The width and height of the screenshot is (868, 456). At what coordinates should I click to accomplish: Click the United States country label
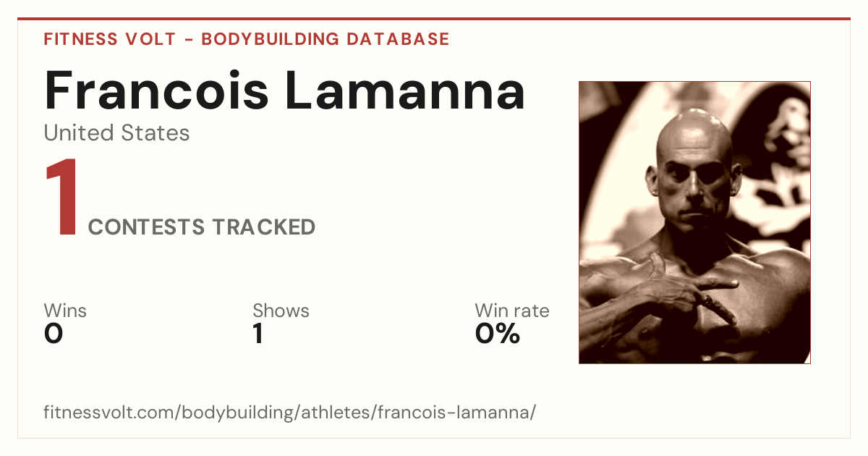(116, 133)
